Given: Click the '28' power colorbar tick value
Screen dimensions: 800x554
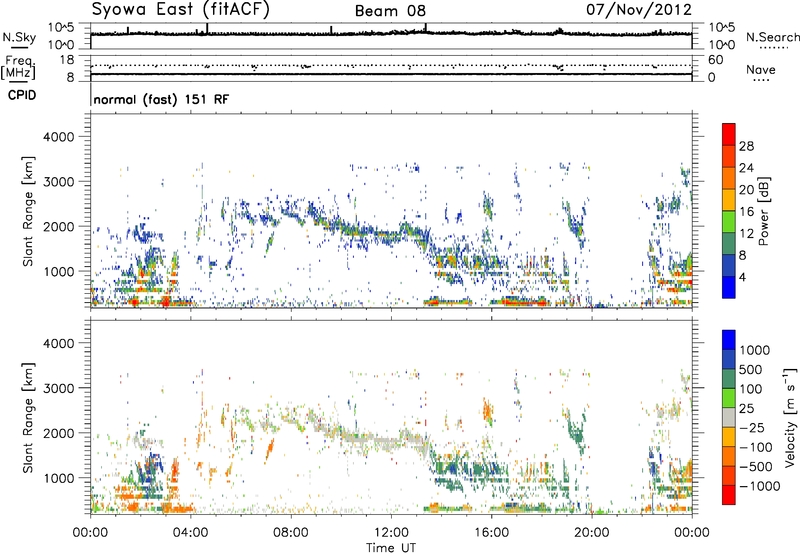Looking at the screenshot, I should (746, 146).
